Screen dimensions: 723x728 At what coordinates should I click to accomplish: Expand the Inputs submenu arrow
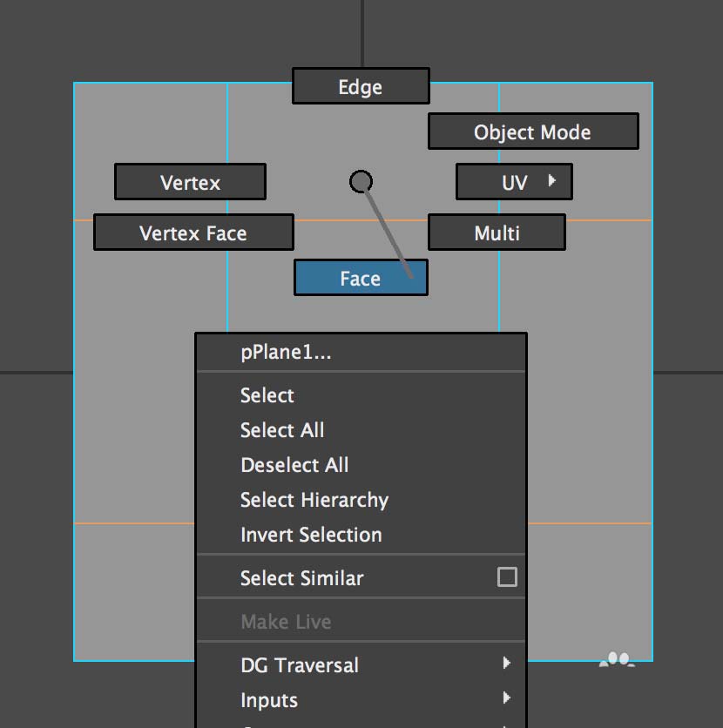[507, 698]
